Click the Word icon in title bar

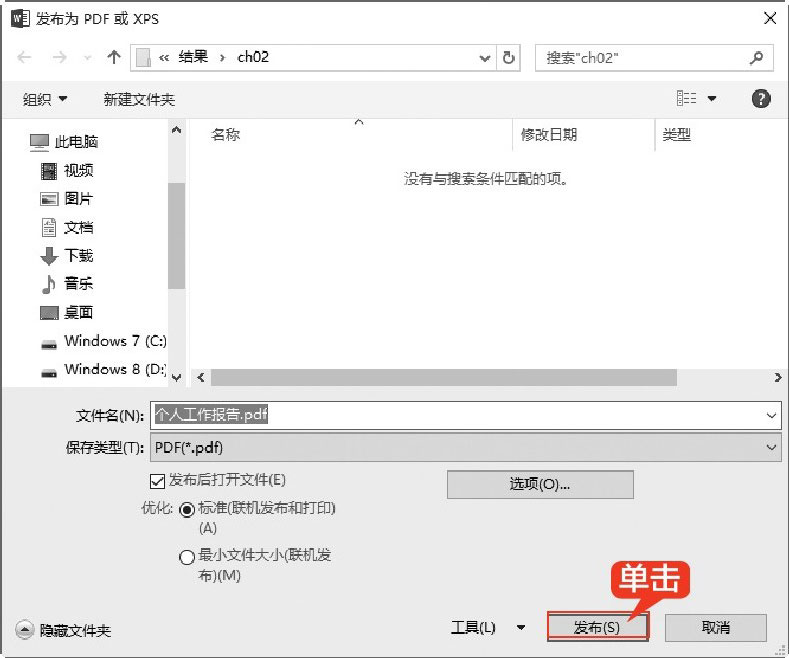[21, 19]
